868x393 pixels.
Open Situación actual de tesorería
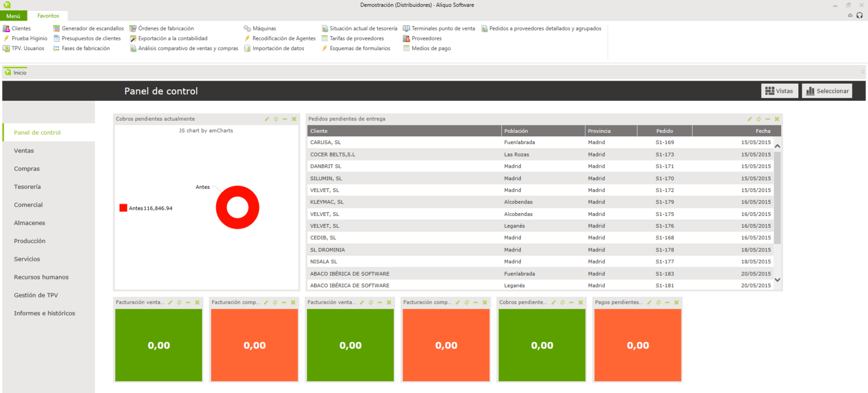pyautogui.click(x=360, y=28)
